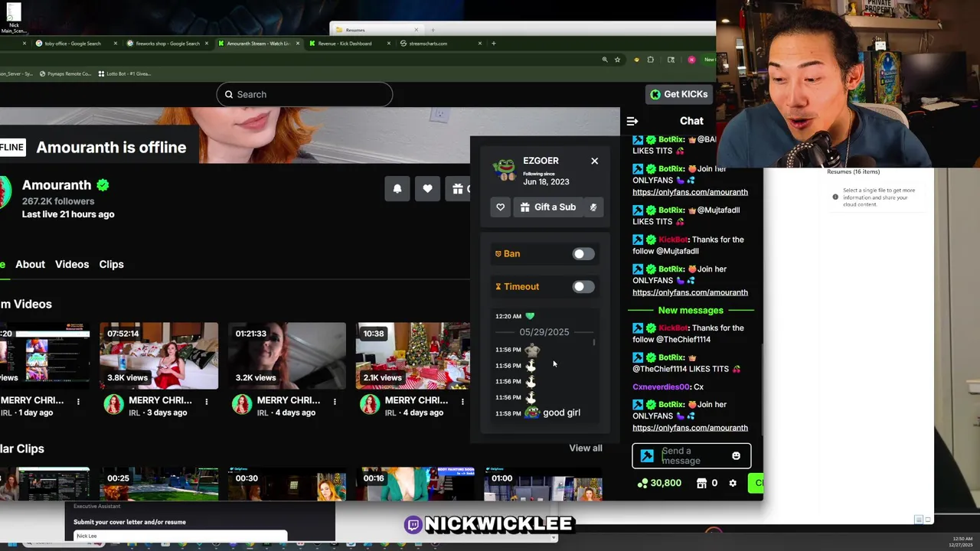Image resolution: width=980 pixels, height=551 pixels.
Task: Open the 10:38 video thumbnail
Action: click(x=414, y=357)
